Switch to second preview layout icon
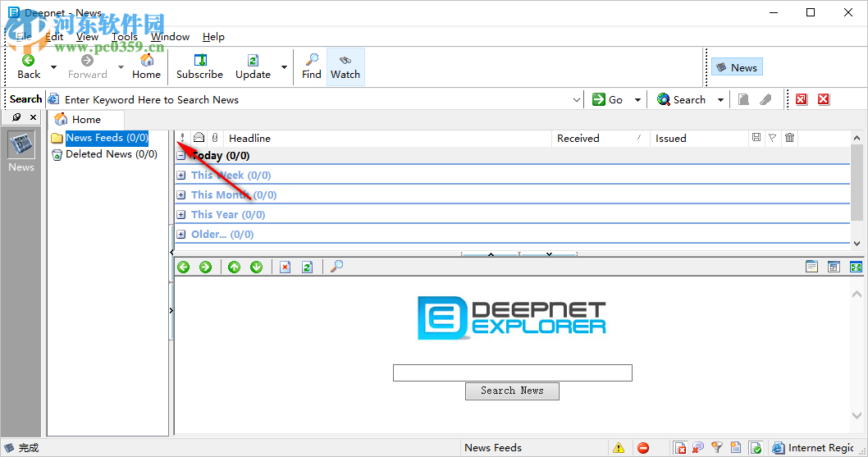The height and width of the screenshot is (457, 868). point(834,267)
